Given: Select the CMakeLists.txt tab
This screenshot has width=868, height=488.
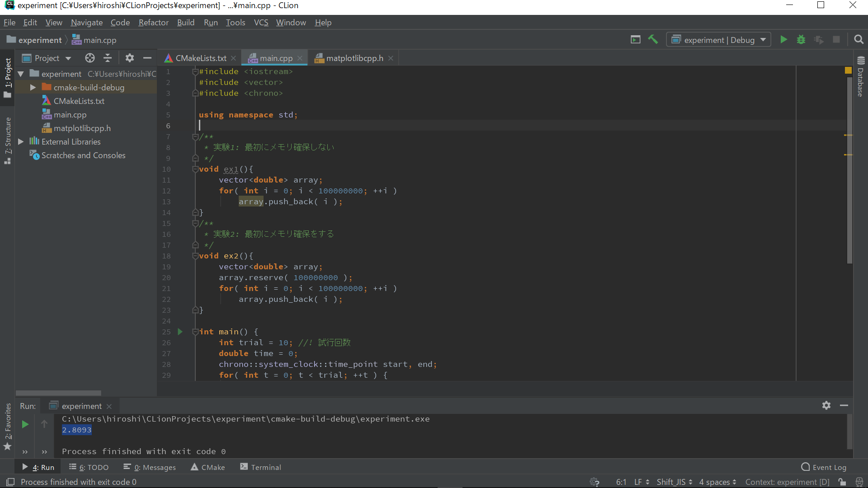Looking at the screenshot, I should click(x=200, y=58).
